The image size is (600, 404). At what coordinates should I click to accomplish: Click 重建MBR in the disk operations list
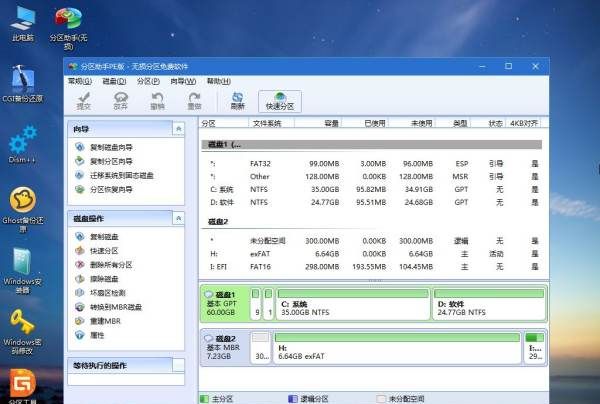click(106, 321)
